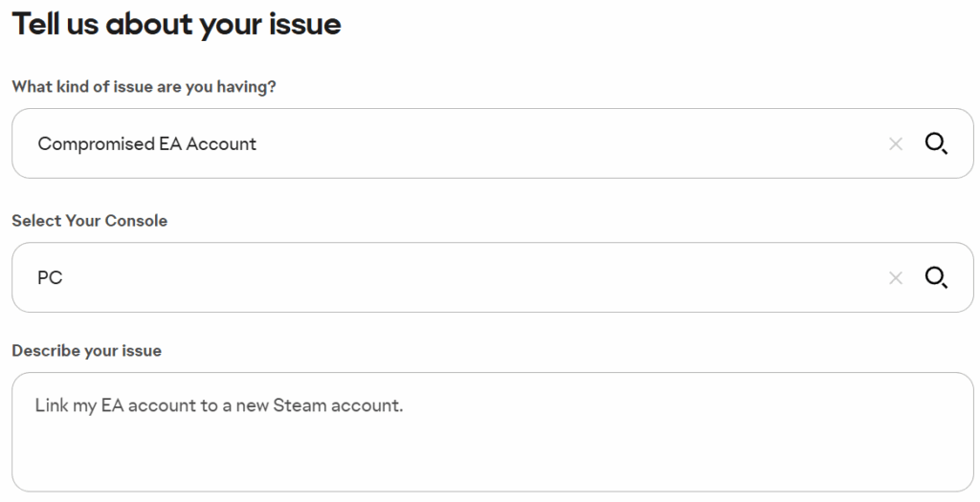This screenshot has width=980, height=502.
Task: Click the search magnifier in console field
Action: [x=936, y=277]
